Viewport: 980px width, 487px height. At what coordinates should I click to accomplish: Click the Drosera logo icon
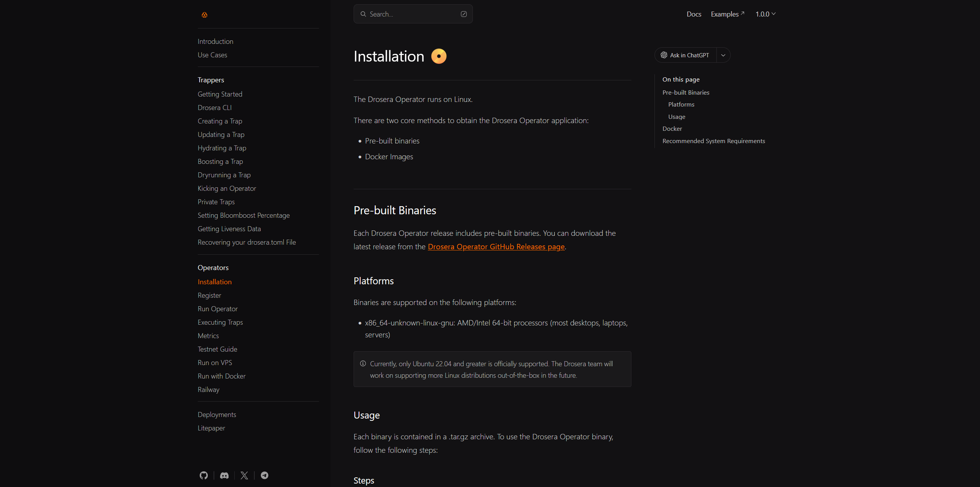(204, 15)
